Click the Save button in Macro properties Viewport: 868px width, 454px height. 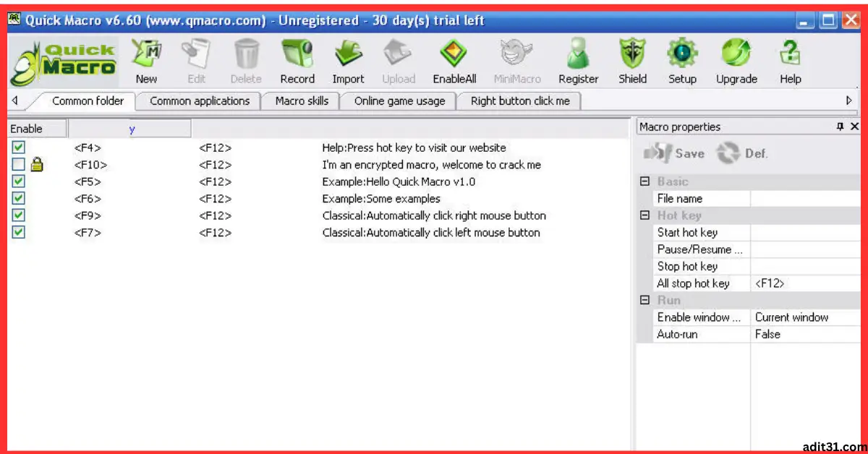674,153
